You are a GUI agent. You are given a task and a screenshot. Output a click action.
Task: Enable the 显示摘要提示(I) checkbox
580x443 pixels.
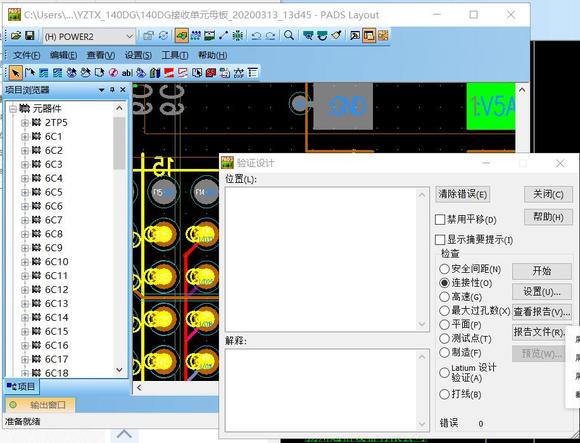(440, 240)
